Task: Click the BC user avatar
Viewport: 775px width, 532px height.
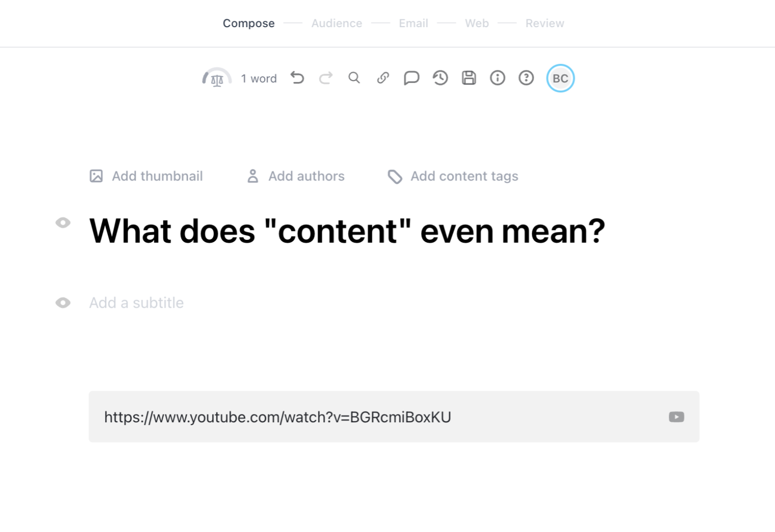Action: 560,78
